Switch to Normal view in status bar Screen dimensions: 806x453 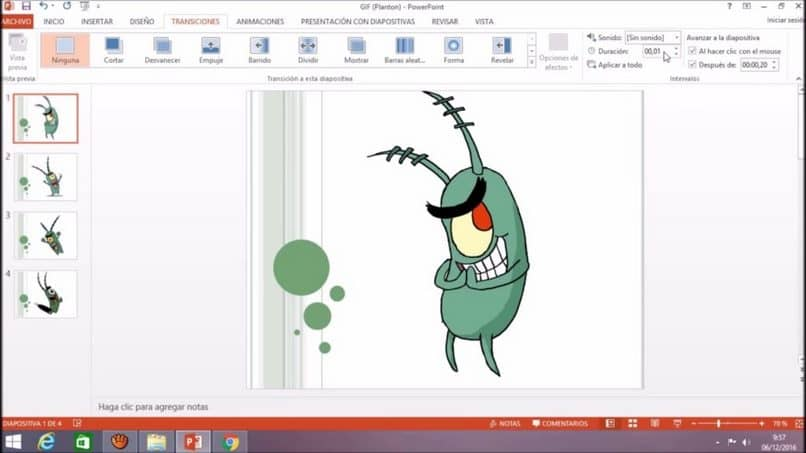(610, 423)
